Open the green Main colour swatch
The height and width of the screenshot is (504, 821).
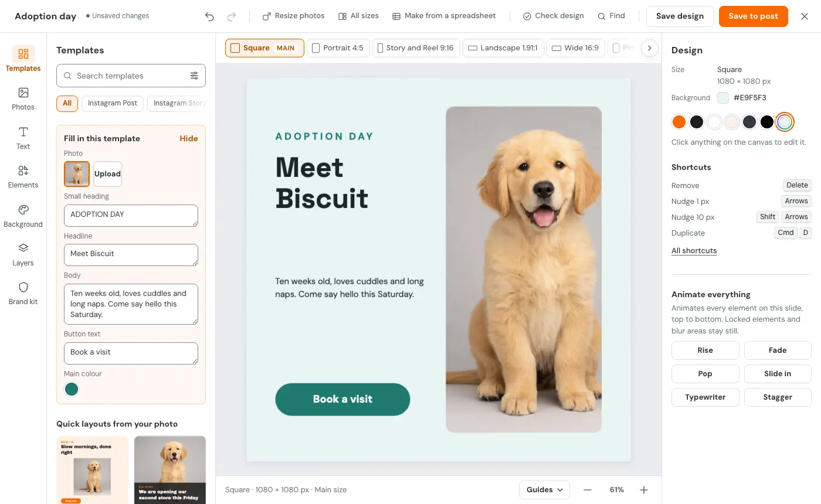coord(72,389)
